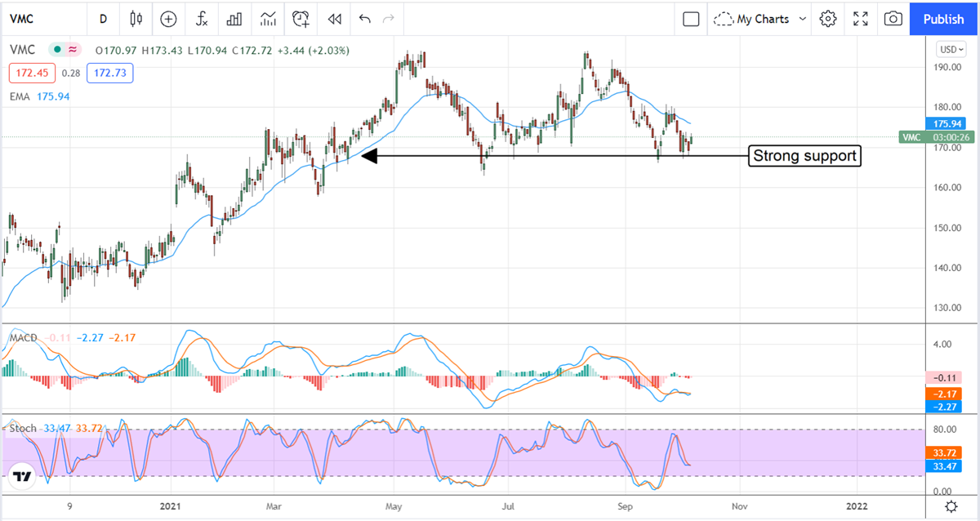Open chart settings gear in top toolbar
Image resolution: width=980 pixels, height=521 pixels.
tap(828, 18)
